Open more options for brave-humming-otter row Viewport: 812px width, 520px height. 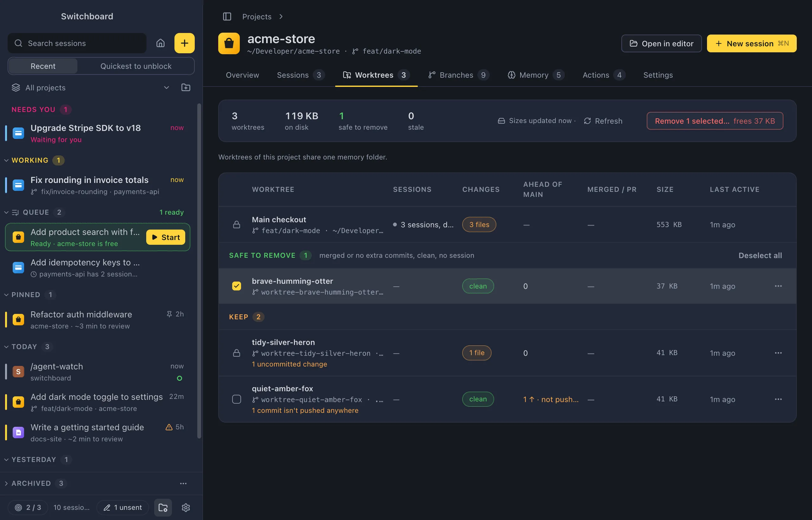click(x=778, y=286)
